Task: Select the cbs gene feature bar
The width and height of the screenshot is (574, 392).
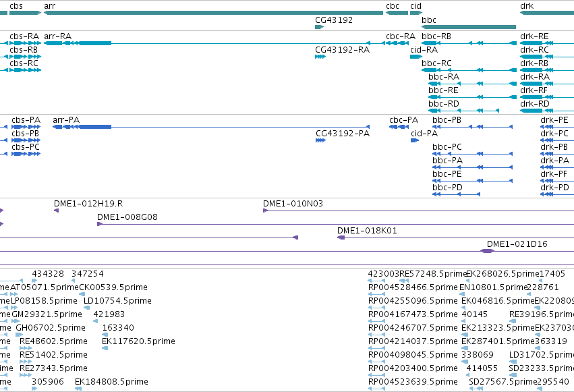Action: point(25,13)
